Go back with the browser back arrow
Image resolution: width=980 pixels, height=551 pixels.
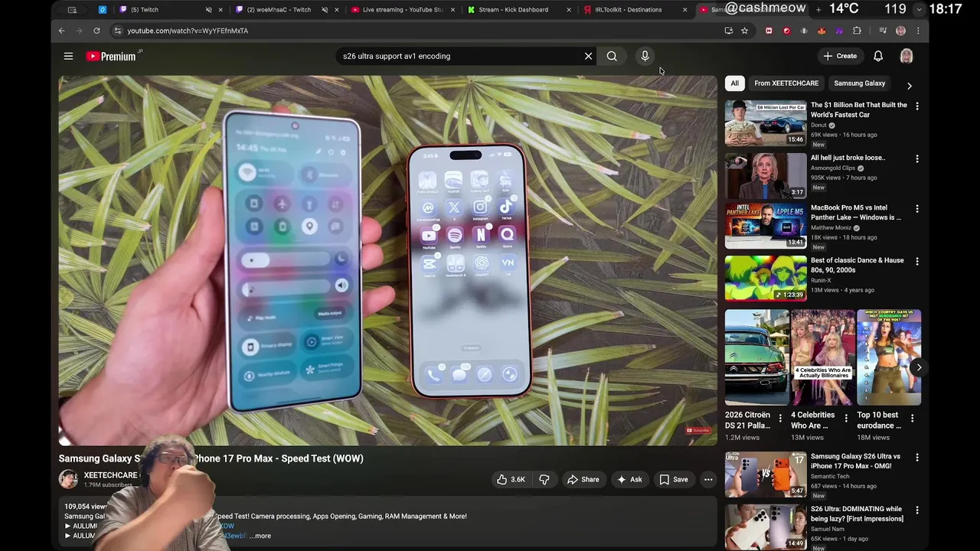62,31
